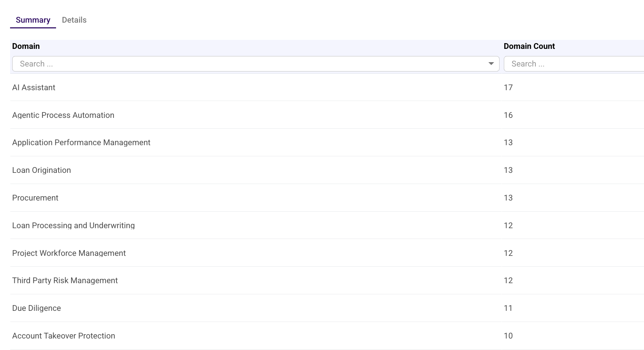
Task: Click count 12 for Project Workforce Management
Action: (x=508, y=253)
